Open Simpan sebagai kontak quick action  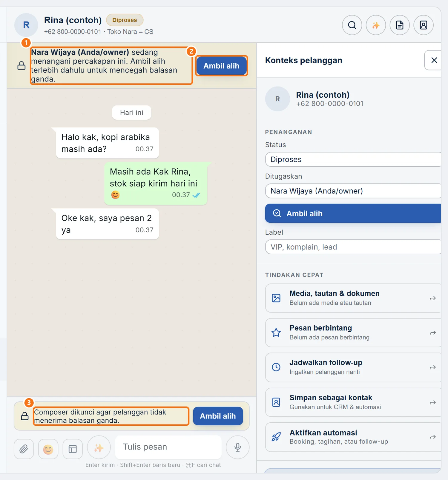[353, 402]
